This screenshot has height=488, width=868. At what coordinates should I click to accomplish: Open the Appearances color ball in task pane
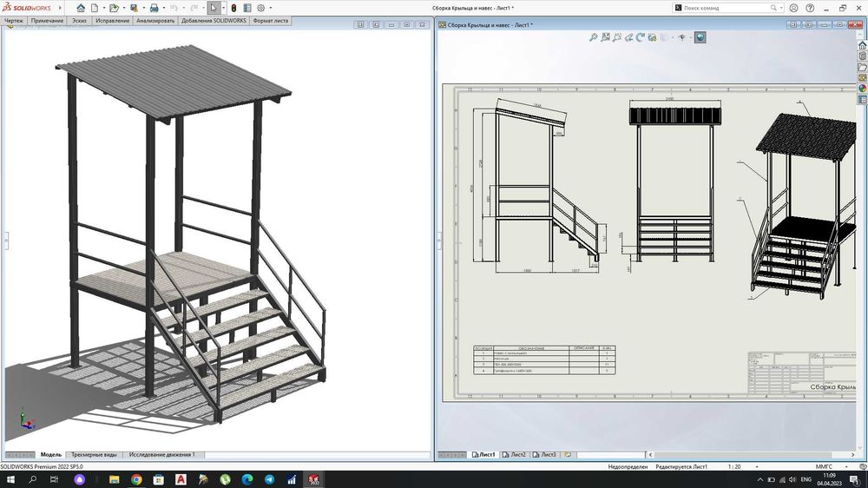[862, 88]
